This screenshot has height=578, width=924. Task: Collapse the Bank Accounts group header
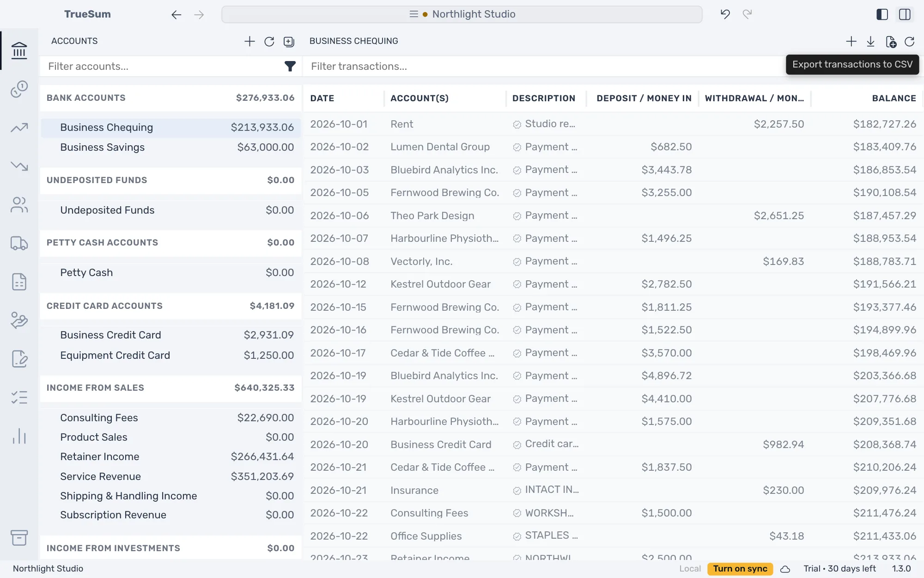pyautogui.click(x=170, y=98)
